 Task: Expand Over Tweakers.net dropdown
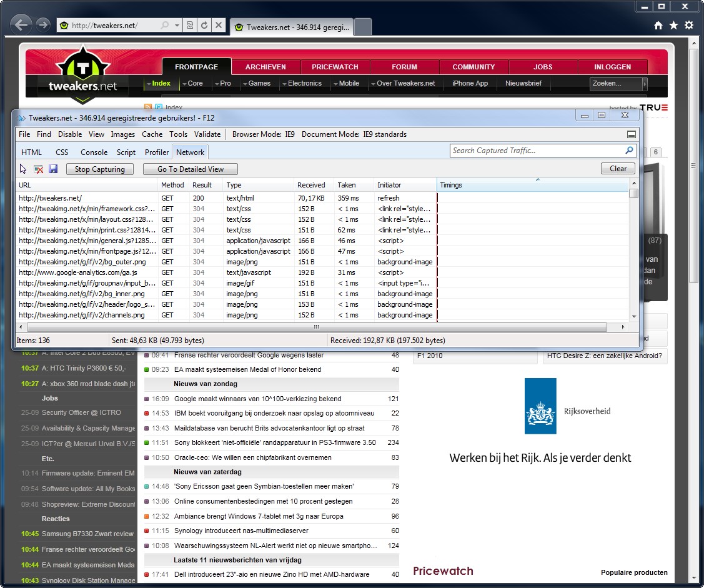pyautogui.click(x=403, y=84)
